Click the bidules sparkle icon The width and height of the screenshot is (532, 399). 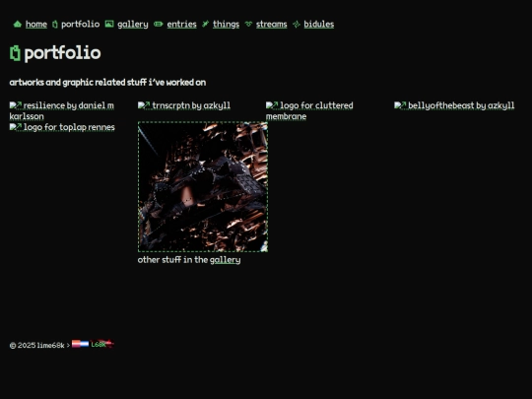[297, 24]
